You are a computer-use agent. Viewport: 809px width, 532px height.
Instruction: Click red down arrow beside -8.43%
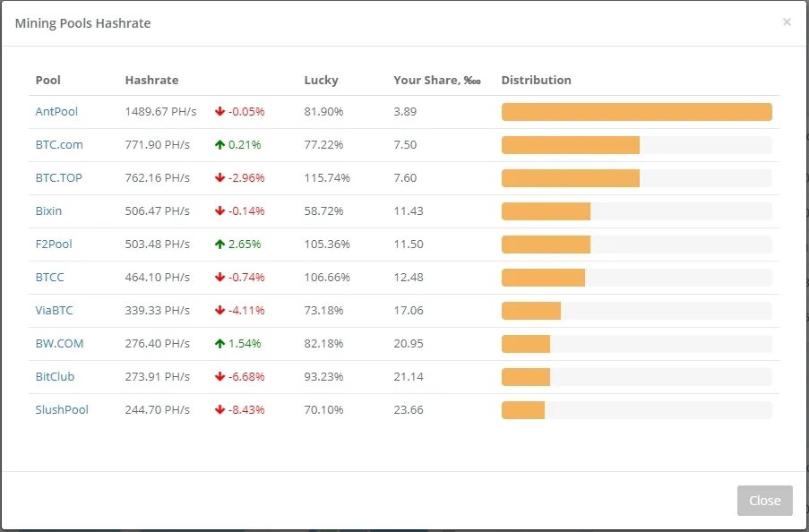(x=219, y=409)
